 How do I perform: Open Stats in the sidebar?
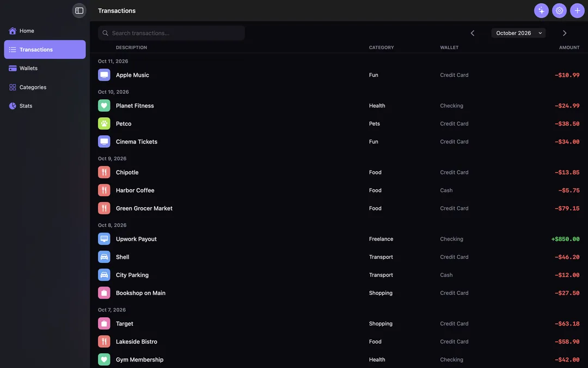pos(45,106)
